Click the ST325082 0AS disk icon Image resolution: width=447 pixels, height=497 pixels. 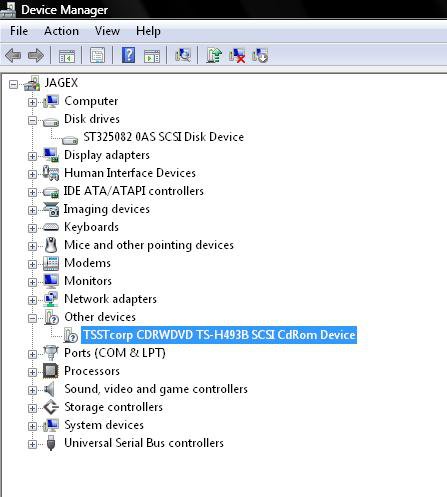tap(70, 139)
